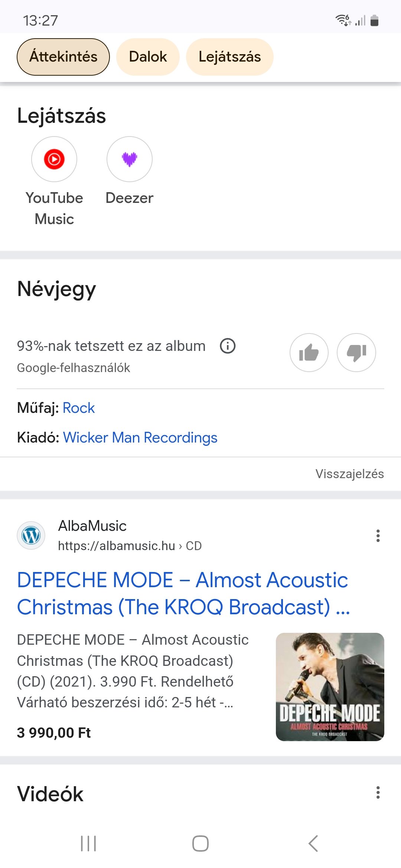Open the Rock genre link
The width and height of the screenshot is (401, 868).
tap(79, 408)
